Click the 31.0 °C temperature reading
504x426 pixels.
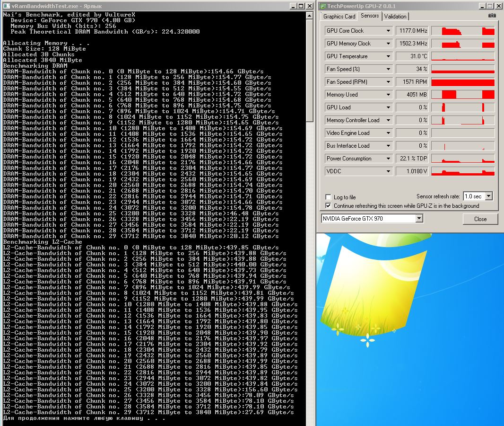pos(412,56)
